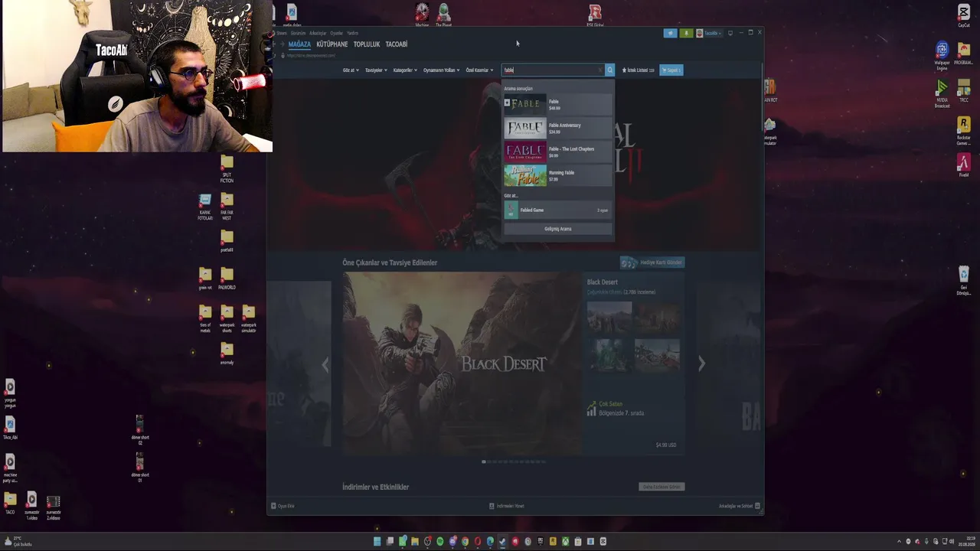Open Microsoft Edge from the taskbar
Image resolution: width=980 pixels, height=551 pixels.
pyautogui.click(x=490, y=542)
